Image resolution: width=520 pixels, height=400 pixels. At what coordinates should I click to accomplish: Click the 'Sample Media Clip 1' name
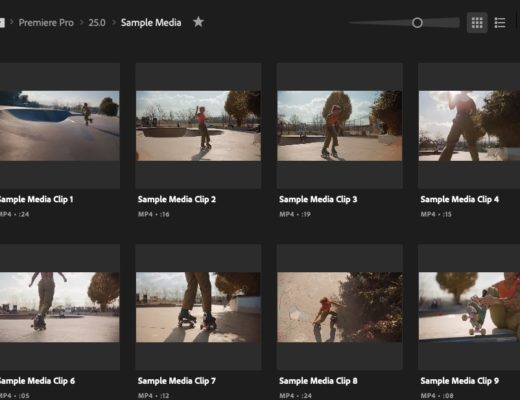(x=36, y=199)
